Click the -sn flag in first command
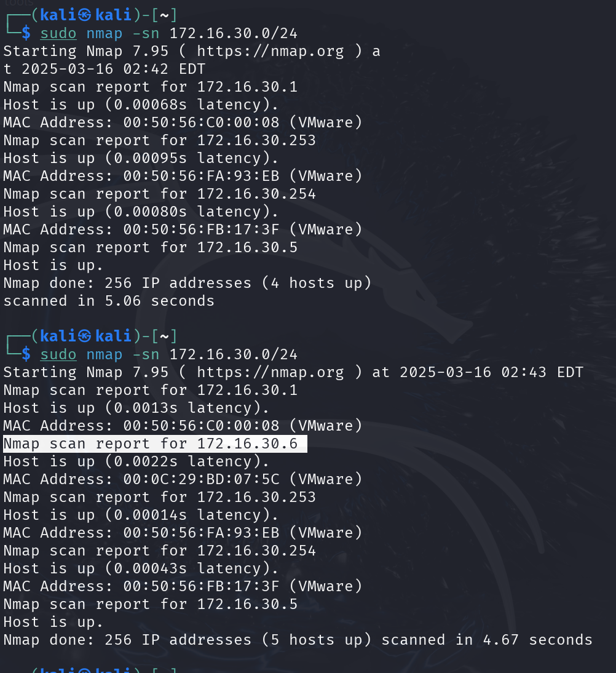Viewport: 616px width, 673px height. pyautogui.click(x=146, y=33)
